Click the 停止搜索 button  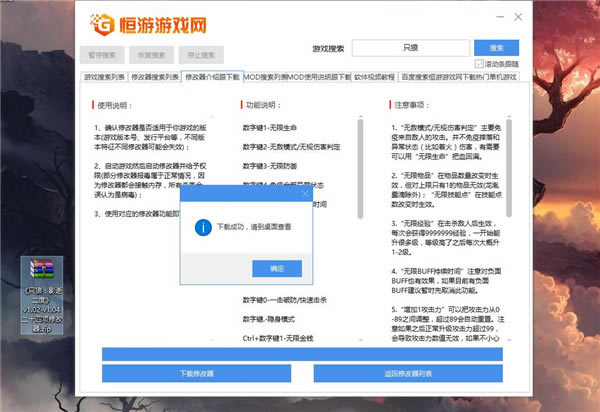(201, 55)
